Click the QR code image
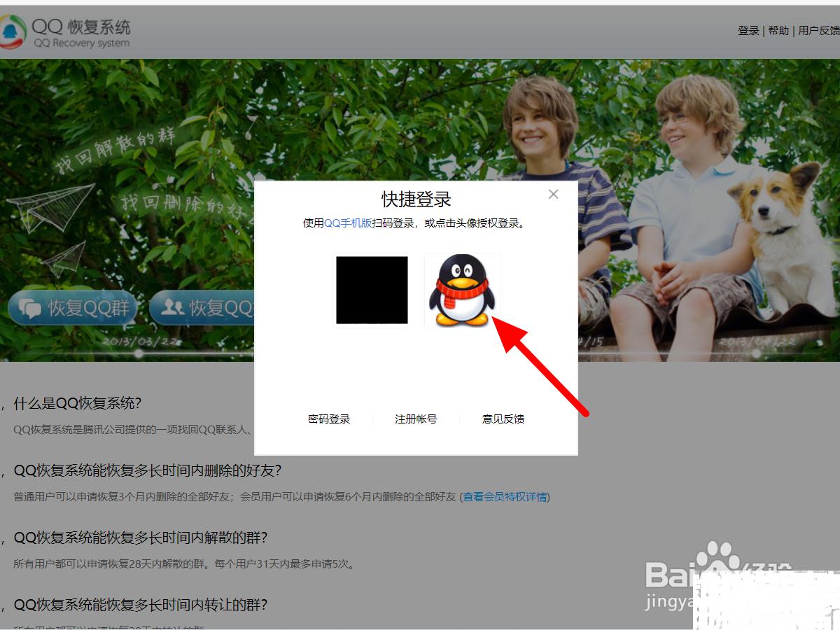840x630 pixels. (x=372, y=290)
